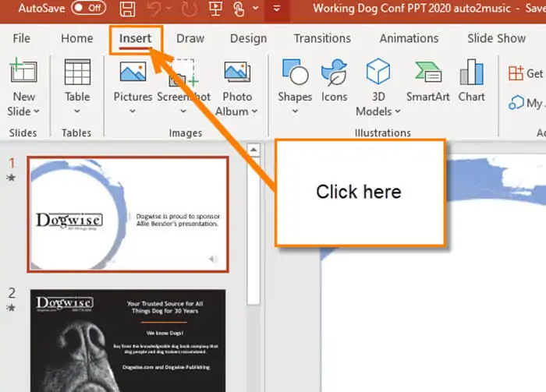Click the Shapes icon
This screenshot has width=546, height=392.
[296, 72]
